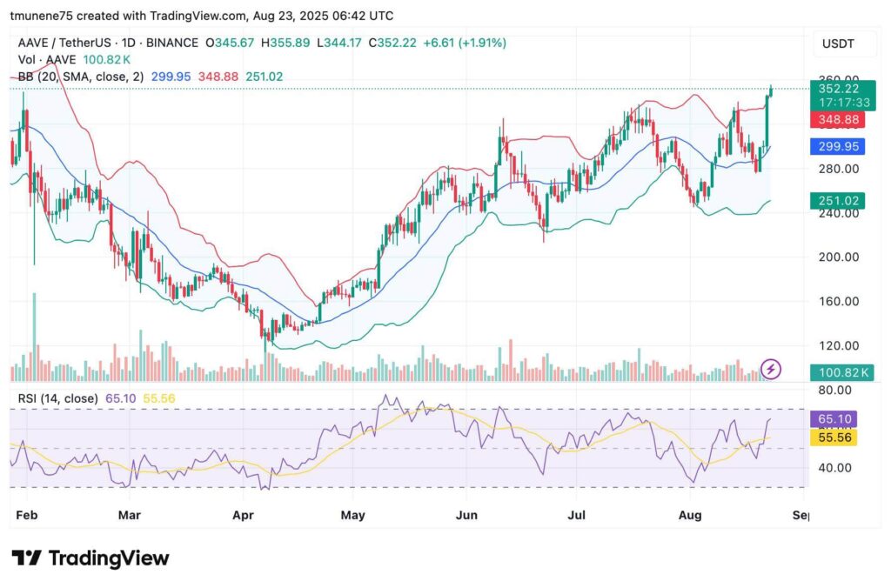The height and width of the screenshot is (588, 891).
Task: Click the Mar label on time axis
Action: click(x=129, y=515)
